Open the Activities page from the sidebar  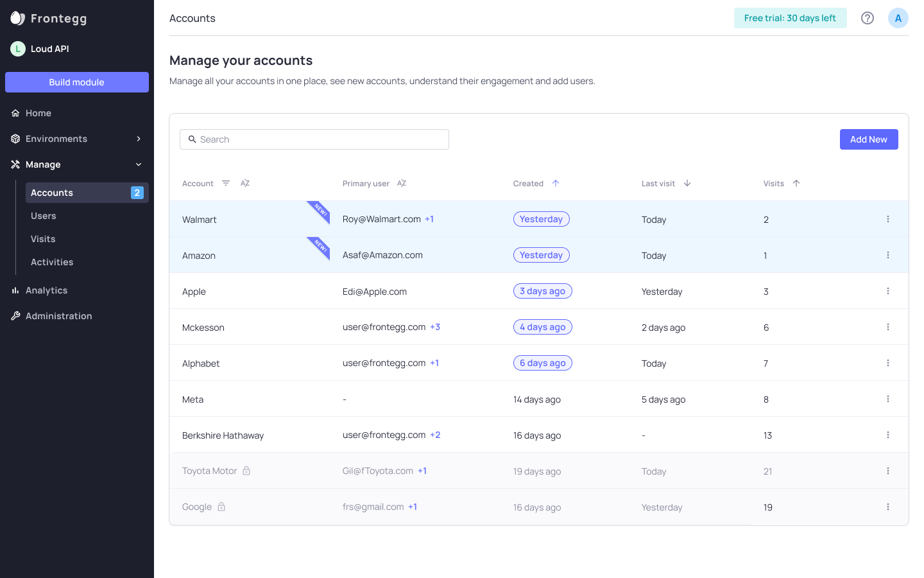(52, 262)
